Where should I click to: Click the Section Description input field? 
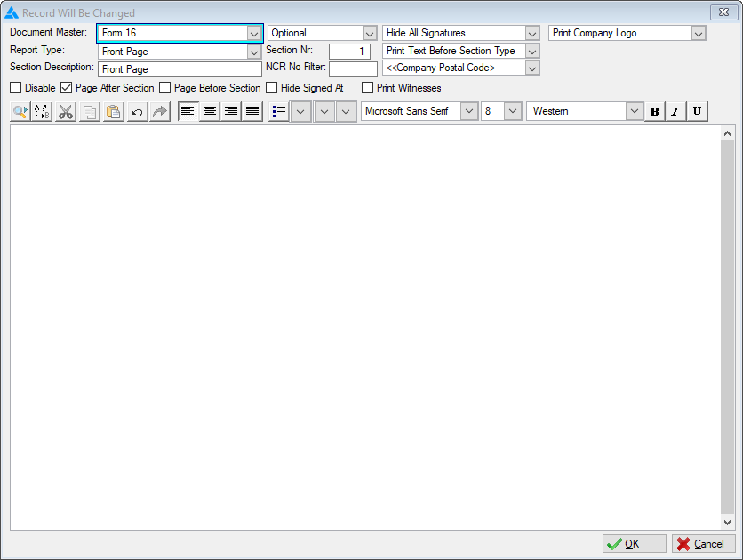pos(180,69)
